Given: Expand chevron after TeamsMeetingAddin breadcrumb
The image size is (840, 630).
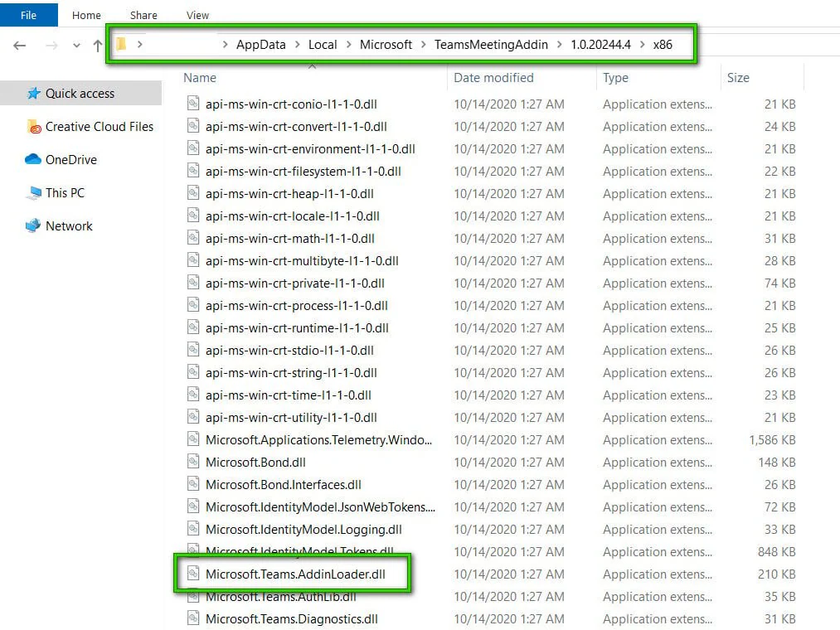Looking at the screenshot, I should coord(559,45).
